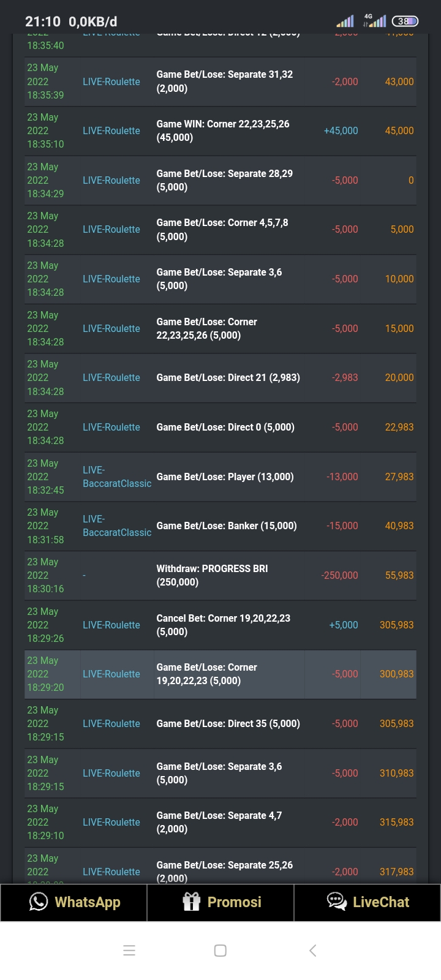Open the Promosi tab label
441x980 pixels.
(234, 902)
